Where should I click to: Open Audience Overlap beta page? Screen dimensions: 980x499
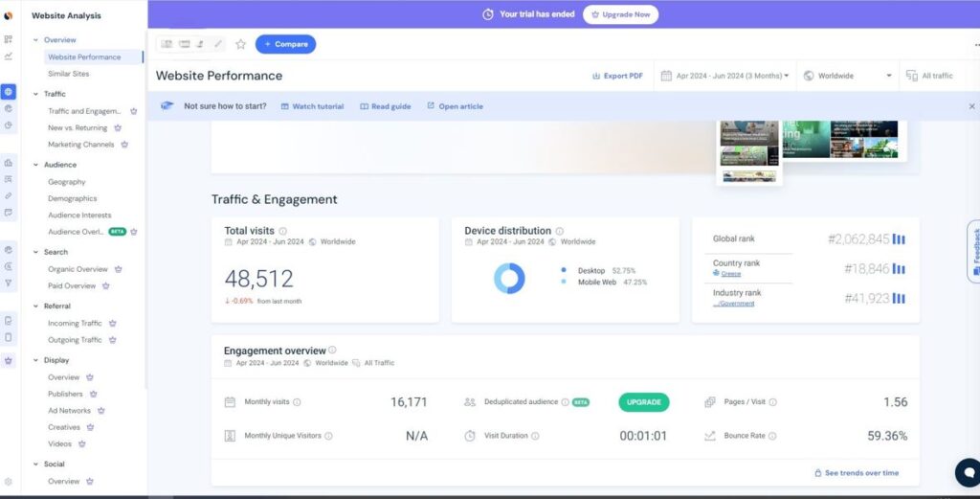77,232
